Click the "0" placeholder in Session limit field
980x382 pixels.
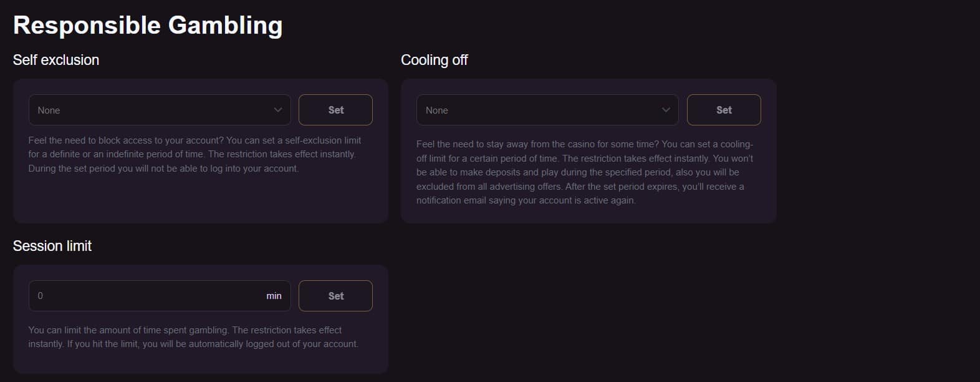[x=41, y=296]
